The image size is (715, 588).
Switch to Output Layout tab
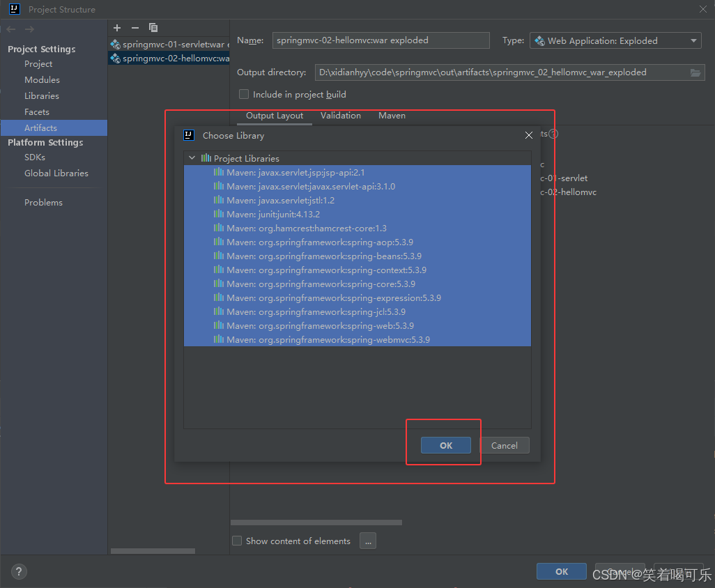[x=275, y=116]
